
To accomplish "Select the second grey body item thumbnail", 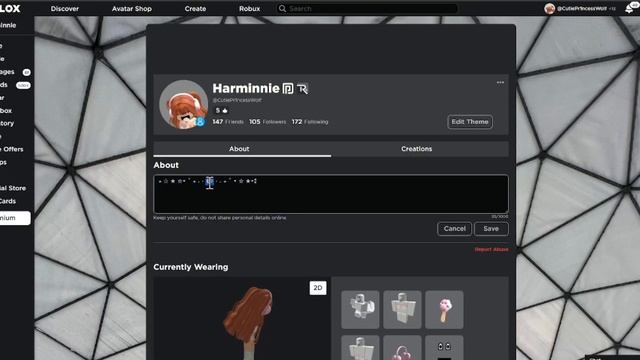I will (402, 309).
